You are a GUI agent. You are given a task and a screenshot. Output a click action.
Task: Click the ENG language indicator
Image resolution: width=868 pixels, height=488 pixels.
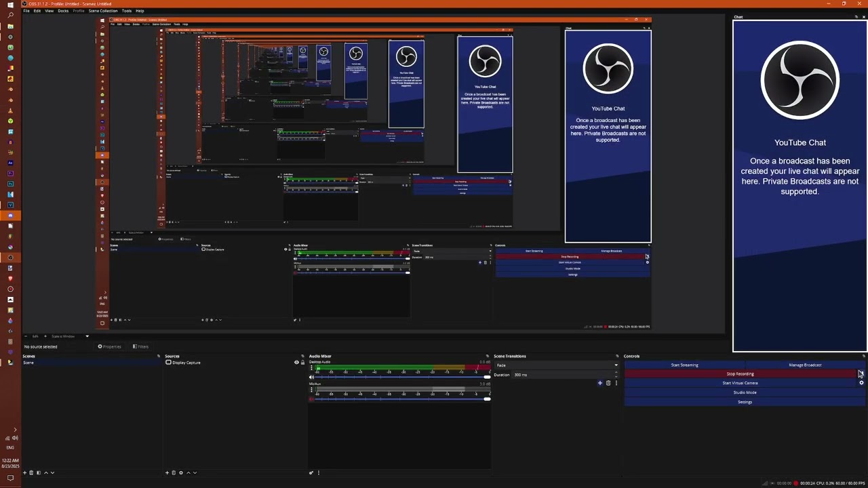(x=10, y=447)
